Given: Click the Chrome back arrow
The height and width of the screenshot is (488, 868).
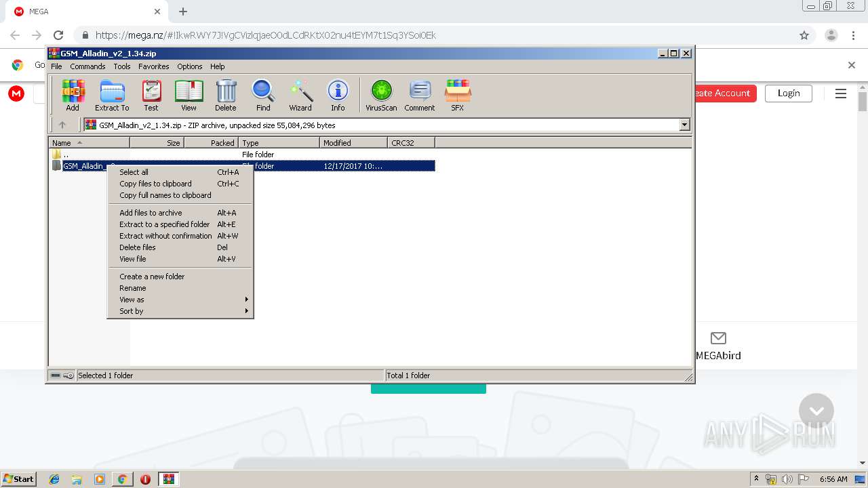Looking at the screenshot, I should click(15, 35).
